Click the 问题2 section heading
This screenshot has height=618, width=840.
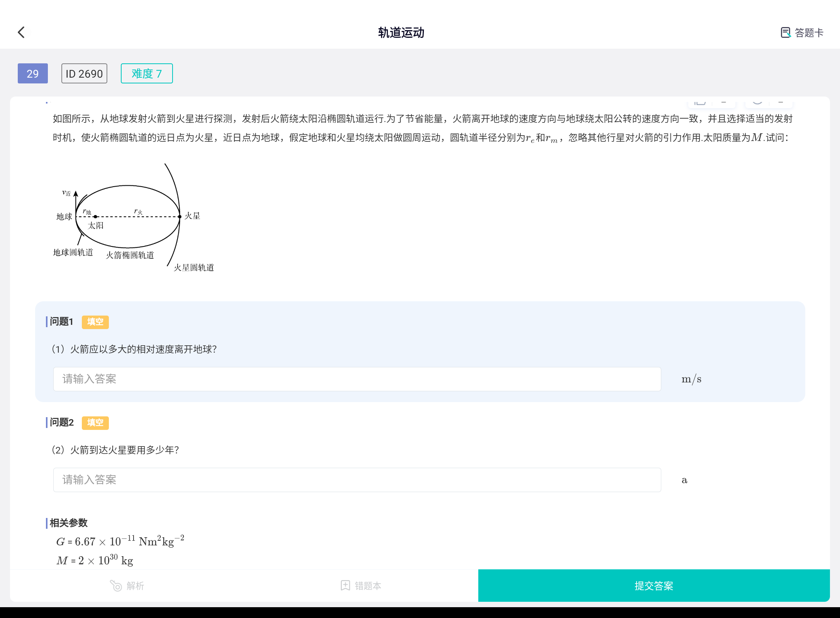coord(61,423)
